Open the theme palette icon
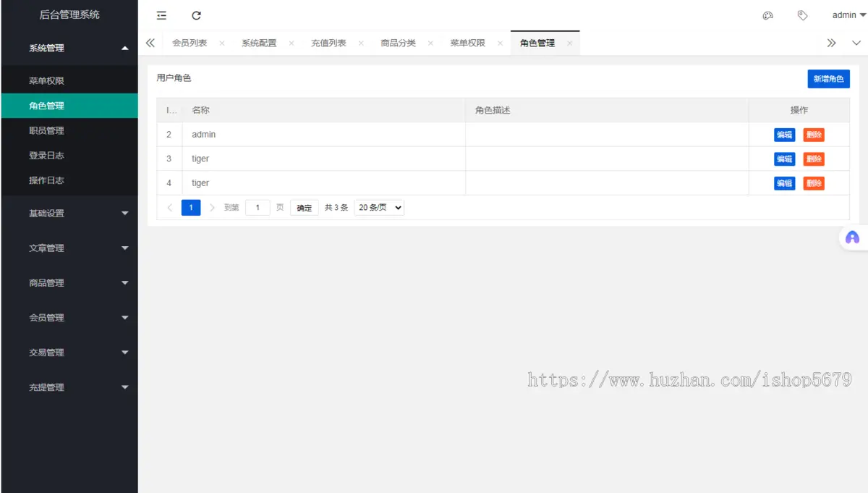This screenshot has width=868, height=493. click(768, 15)
